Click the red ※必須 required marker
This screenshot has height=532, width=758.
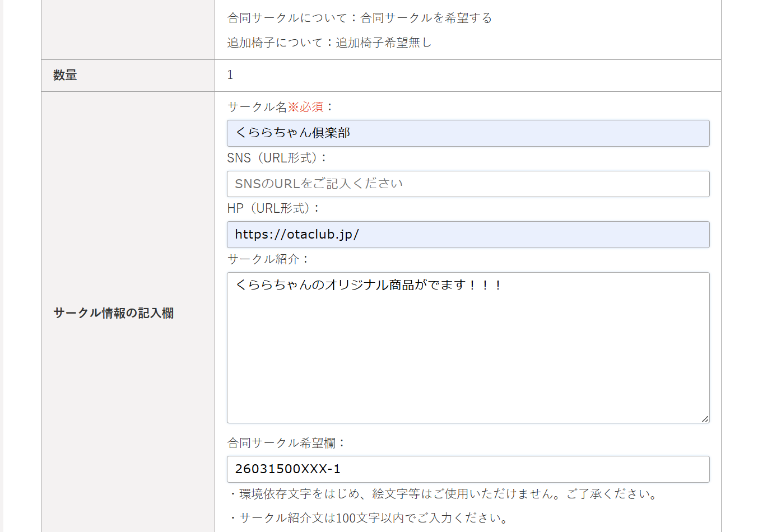pyautogui.click(x=306, y=107)
